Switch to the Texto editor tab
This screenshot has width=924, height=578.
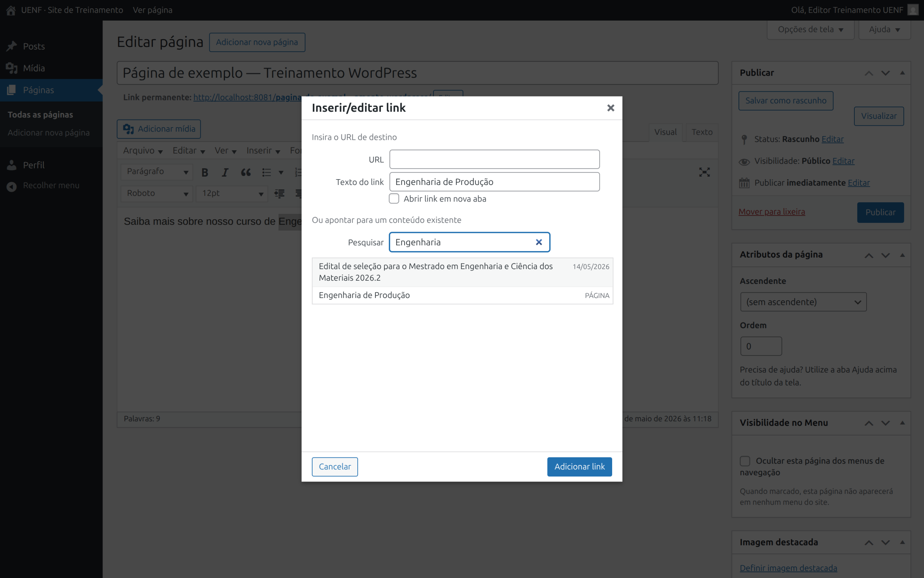click(x=702, y=132)
